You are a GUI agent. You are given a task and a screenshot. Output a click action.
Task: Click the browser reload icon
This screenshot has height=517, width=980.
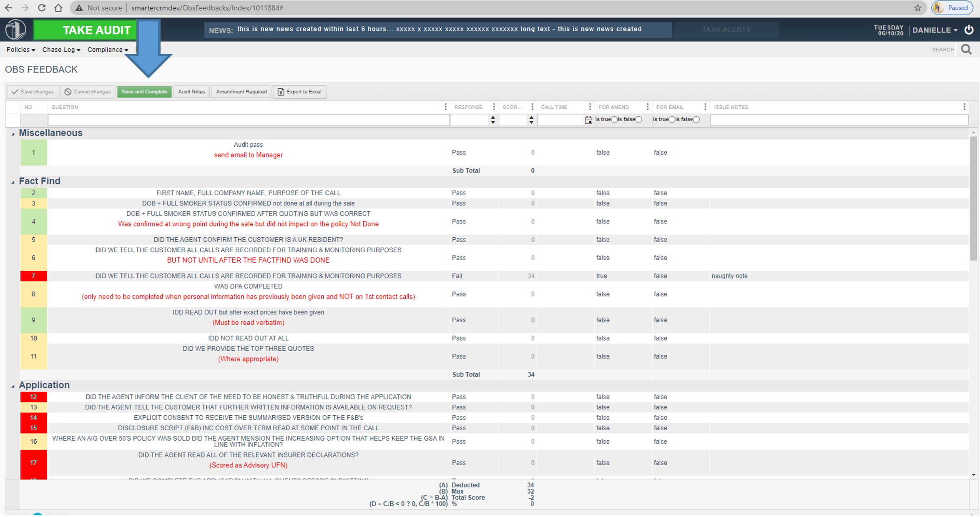[41, 8]
